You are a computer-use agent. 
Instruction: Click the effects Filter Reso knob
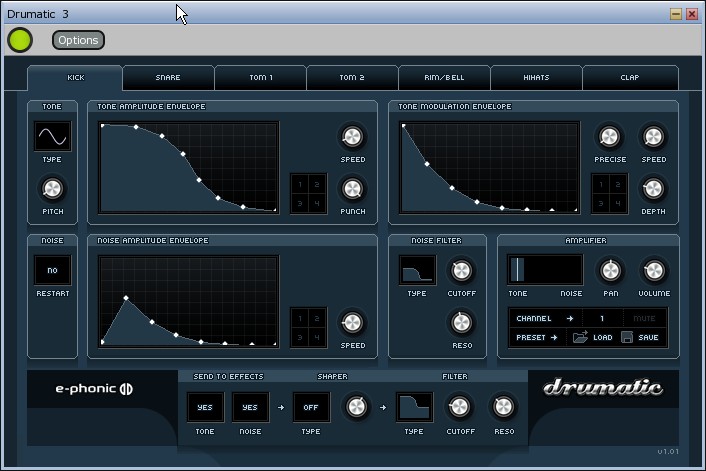point(503,407)
